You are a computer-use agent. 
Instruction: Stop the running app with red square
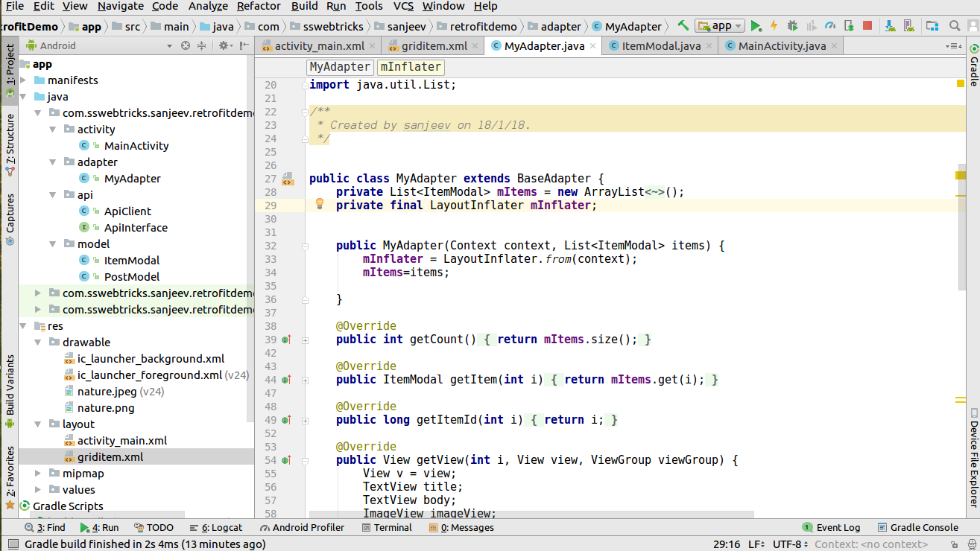click(x=867, y=25)
